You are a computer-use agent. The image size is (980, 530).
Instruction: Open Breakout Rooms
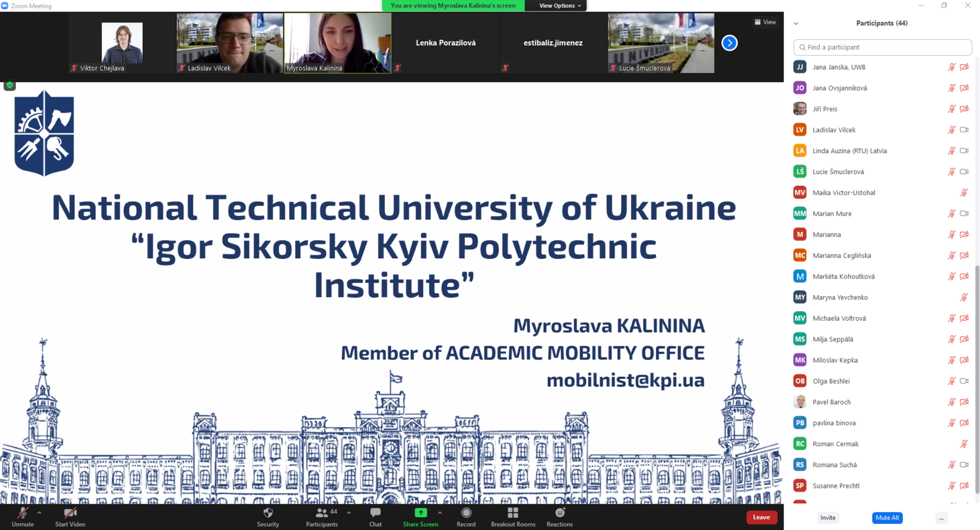coord(513,513)
